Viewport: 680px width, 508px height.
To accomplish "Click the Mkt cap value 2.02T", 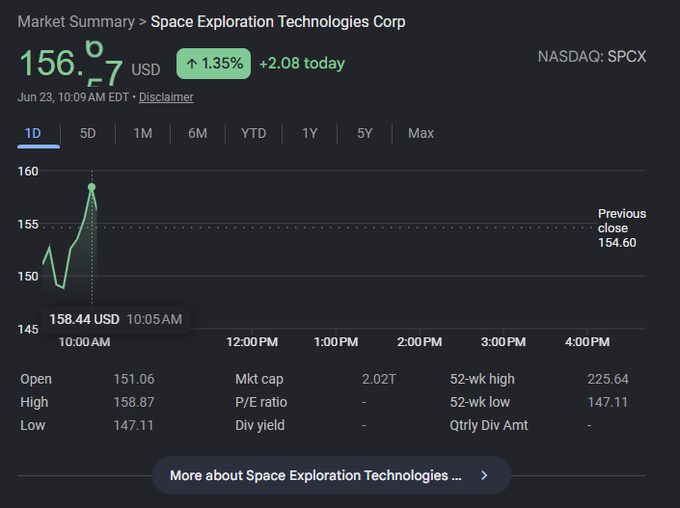I will point(379,379).
